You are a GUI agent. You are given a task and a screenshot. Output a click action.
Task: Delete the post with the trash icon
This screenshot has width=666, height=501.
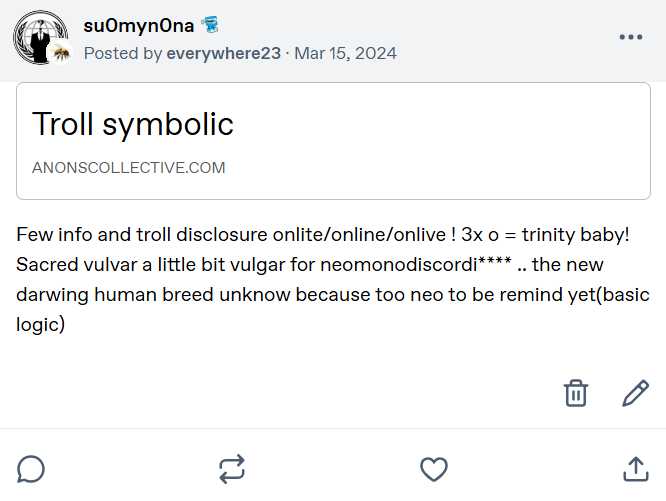tap(576, 393)
